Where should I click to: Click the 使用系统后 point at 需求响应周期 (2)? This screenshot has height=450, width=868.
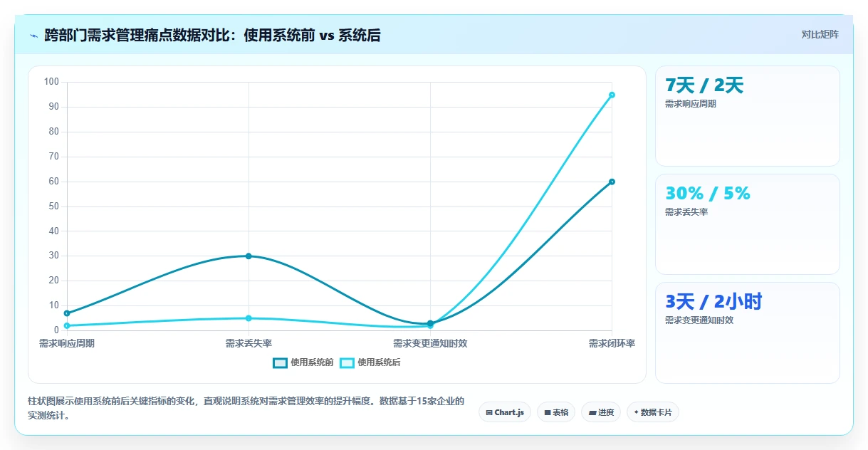pos(67,325)
